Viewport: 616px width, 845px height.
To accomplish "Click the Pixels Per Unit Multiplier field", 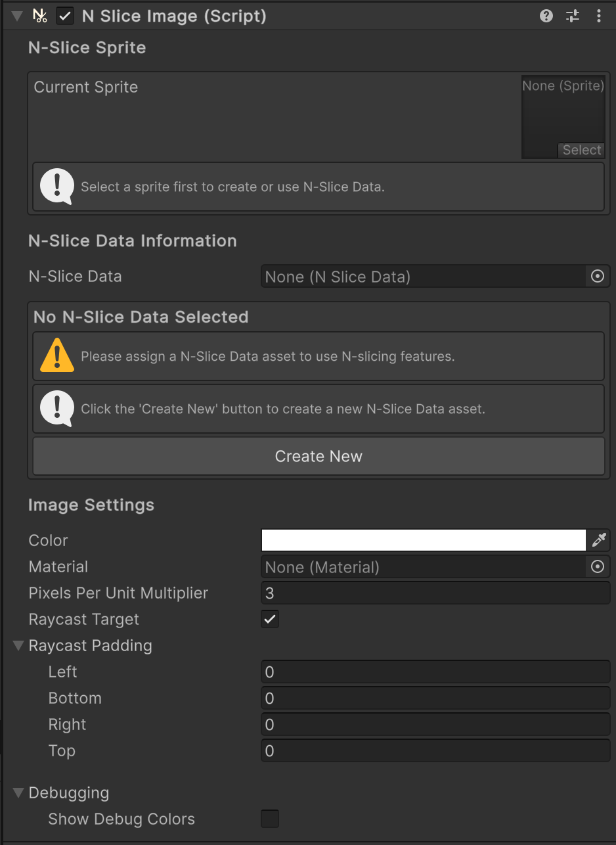I will click(435, 593).
